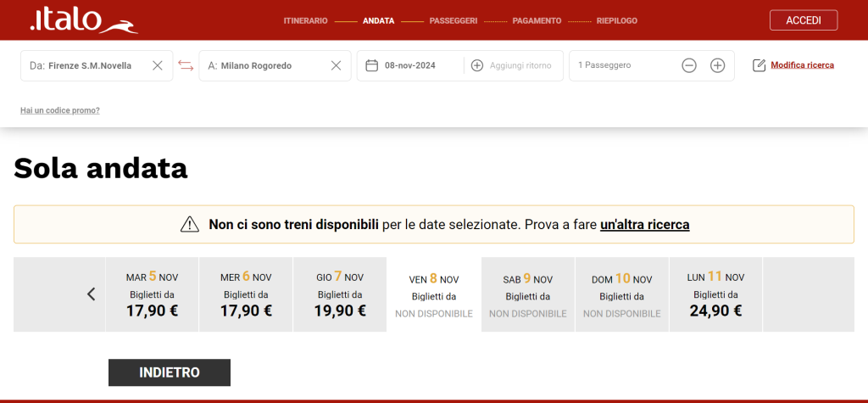Viewport: 868px width, 403px height.
Task: Open the date field 08-nov-2024
Action: click(x=410, y=65)
